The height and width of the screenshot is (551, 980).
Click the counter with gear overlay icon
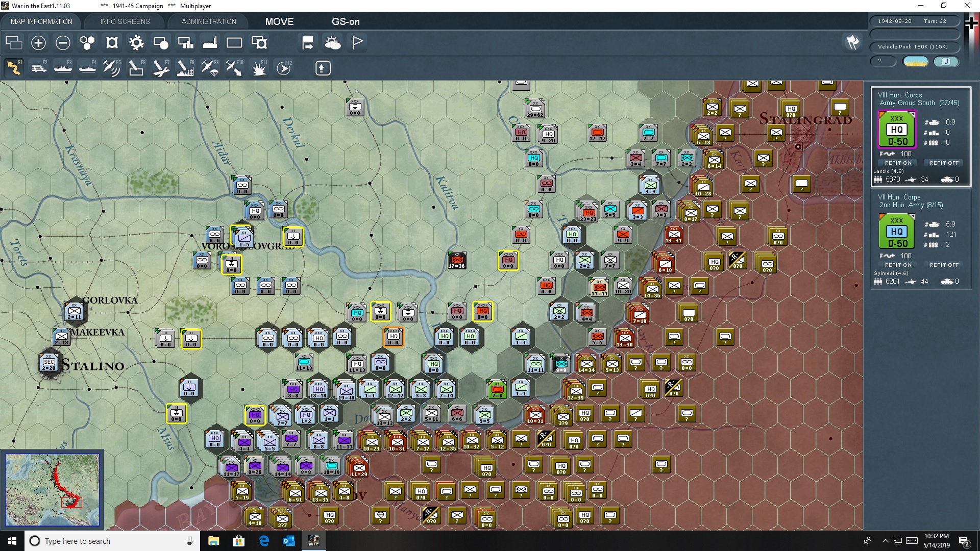[x=259, y=42]
